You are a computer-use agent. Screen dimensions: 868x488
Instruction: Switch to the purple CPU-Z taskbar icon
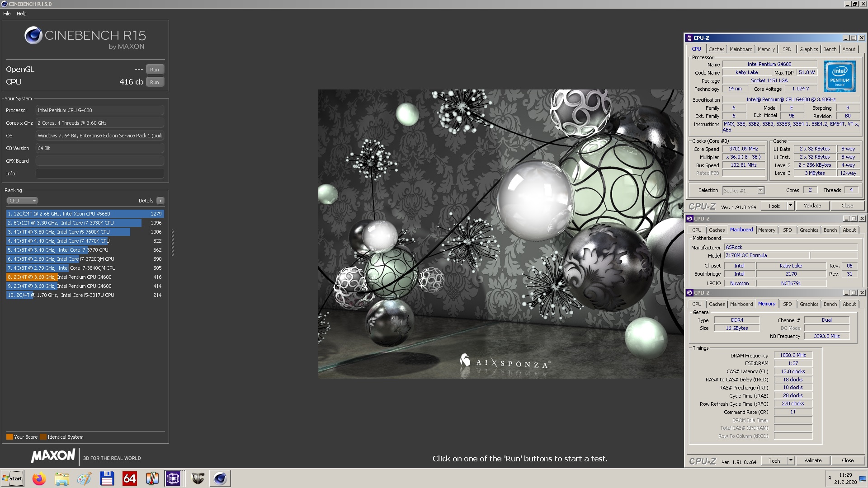click(x=173, y=479)
